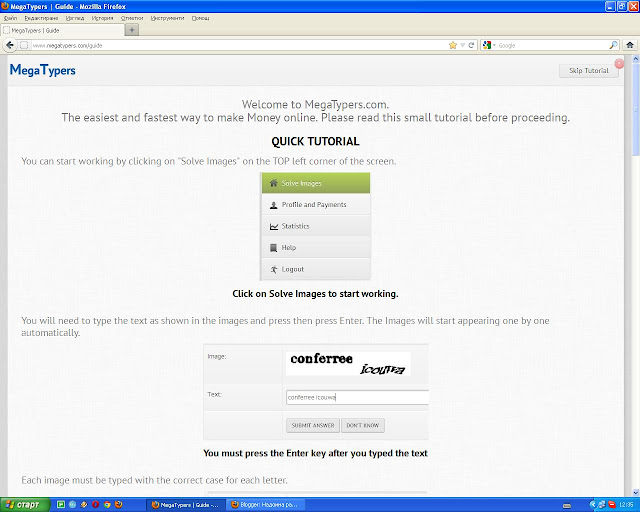The height and width of the screenshot is (512, 640).
Task: Click the book icon beside Help
Action: pos(273,247)
